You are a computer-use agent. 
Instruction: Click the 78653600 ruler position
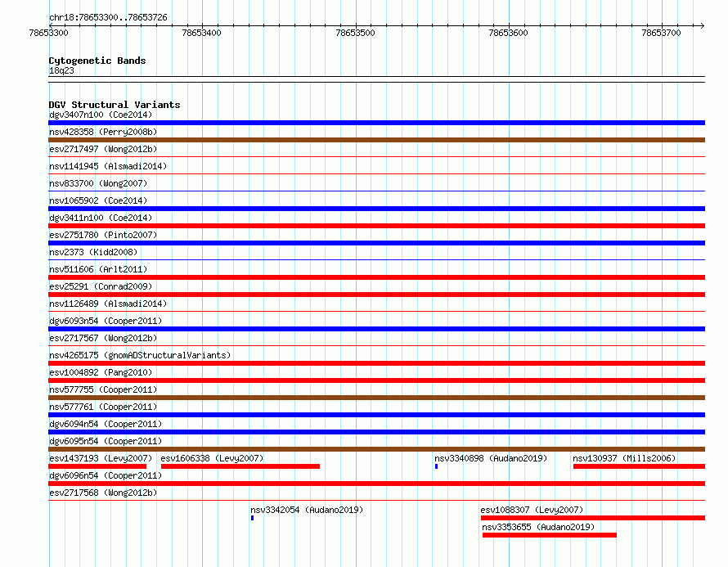point(509,33)
